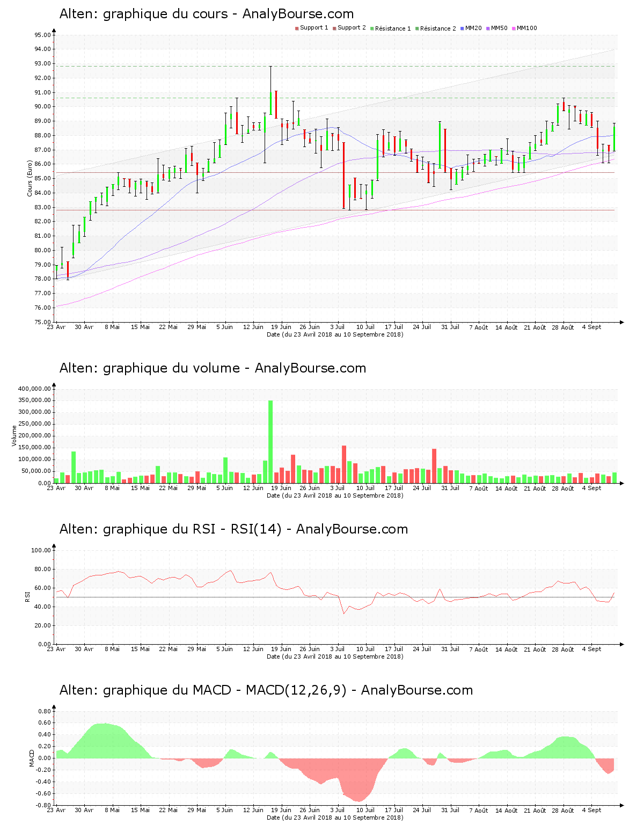Click the highest green candle near 92.8 on price chart

click(x=270, y=90)
